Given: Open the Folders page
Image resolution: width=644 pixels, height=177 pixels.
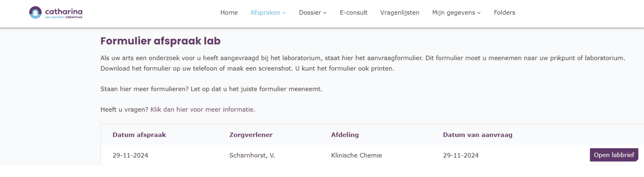Looking at the screenshot, I should click(504, 13).
